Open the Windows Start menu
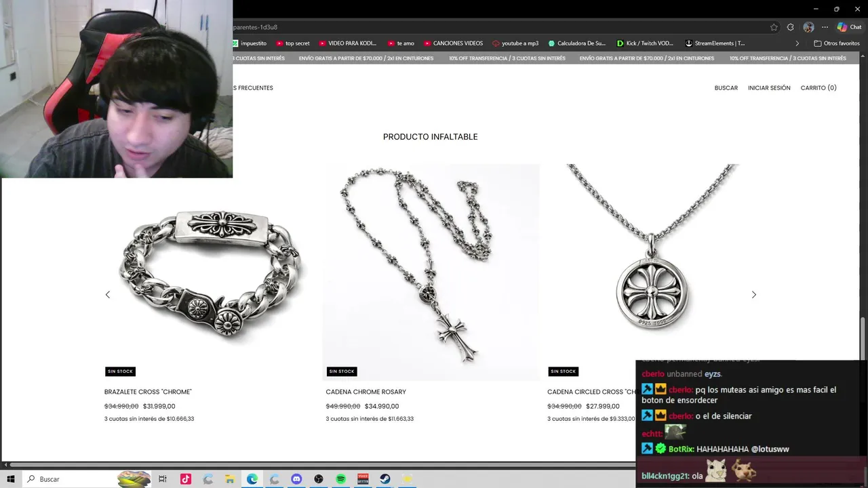This screenshot has width=868, height=488. click(x=11, y=479)
